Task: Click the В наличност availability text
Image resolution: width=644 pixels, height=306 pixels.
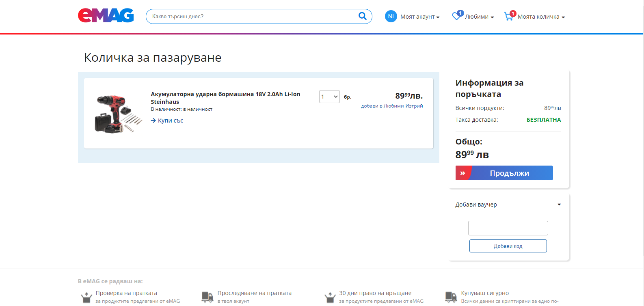Action: (x=182, y=109)
